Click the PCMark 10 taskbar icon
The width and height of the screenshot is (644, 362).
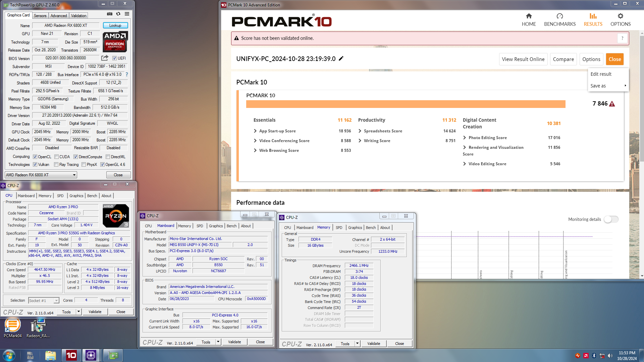pos(71,355)
